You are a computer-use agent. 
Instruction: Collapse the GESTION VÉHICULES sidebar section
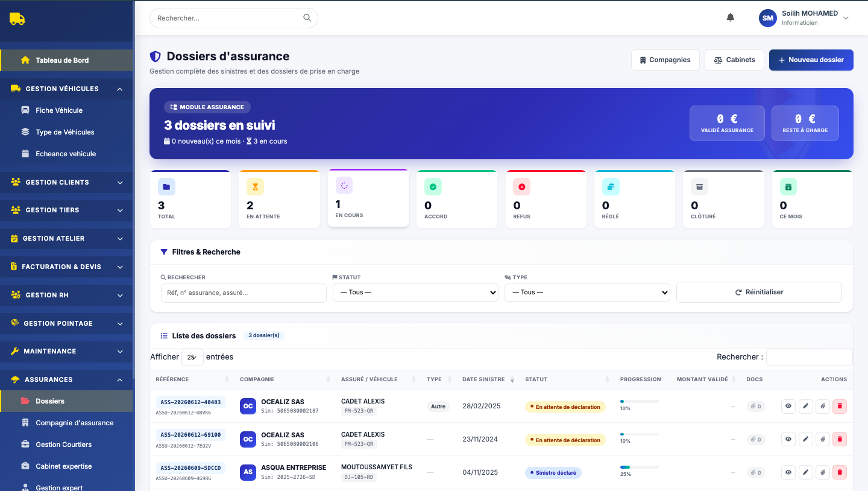[x=67, y=89]
